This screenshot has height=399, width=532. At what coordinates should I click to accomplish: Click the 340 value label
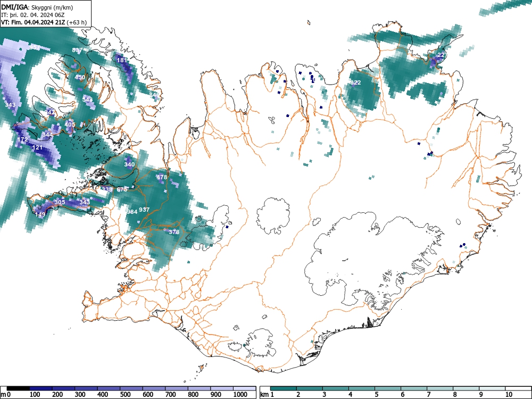[x=129, y=164]
